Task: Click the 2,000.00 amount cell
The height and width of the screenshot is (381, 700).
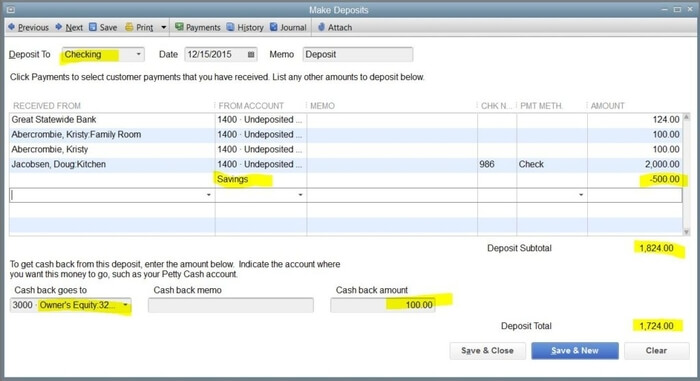Action: tap(635, 164)
